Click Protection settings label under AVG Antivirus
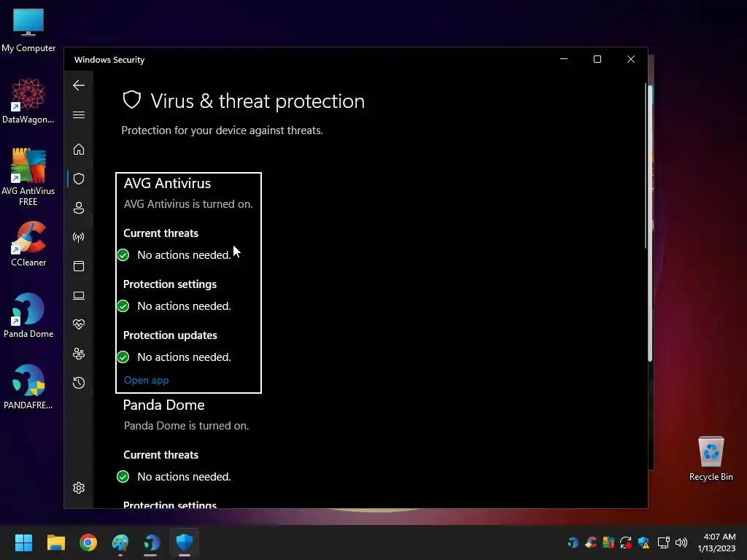The image size is (747, 560). click(170, 284)
